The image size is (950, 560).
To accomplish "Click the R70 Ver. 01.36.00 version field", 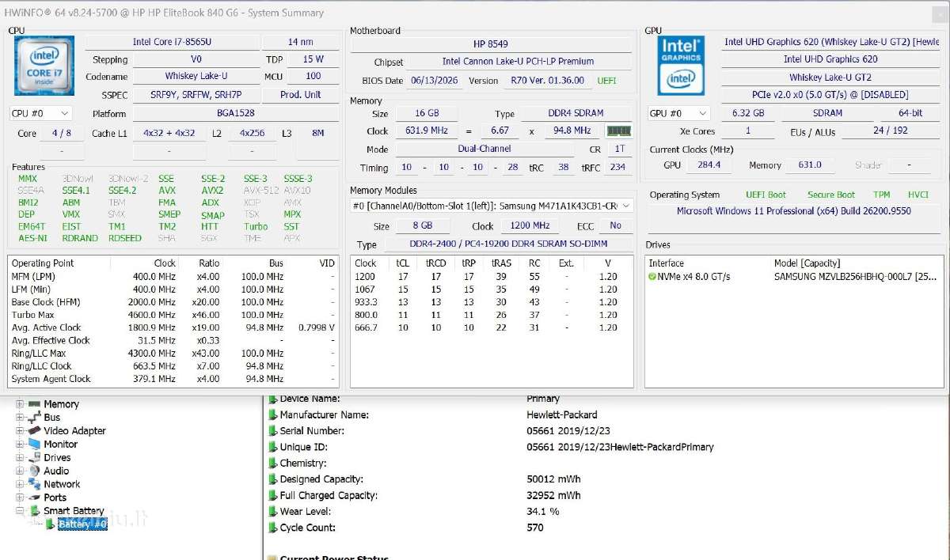I will [548, 81].
